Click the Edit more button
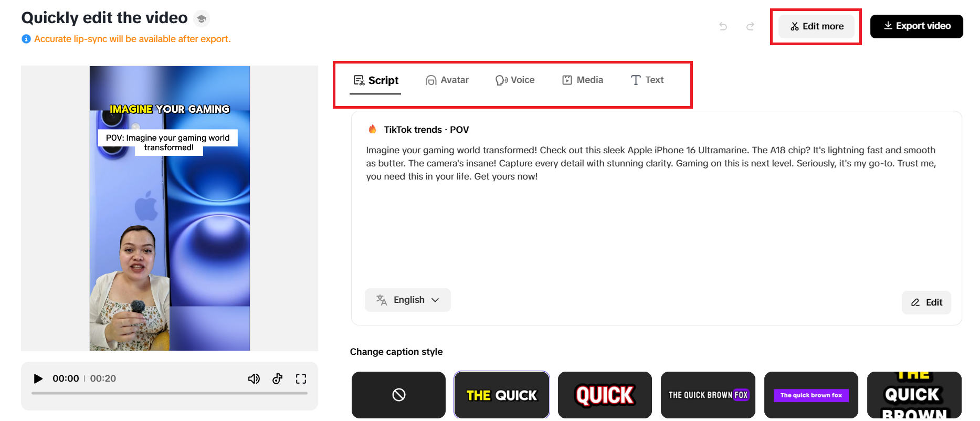 pos(817,26)
